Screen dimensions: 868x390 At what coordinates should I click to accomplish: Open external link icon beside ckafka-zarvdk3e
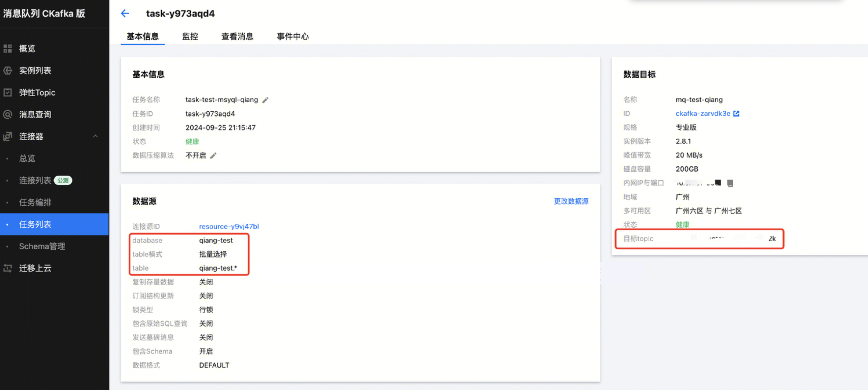pos(736,114)
